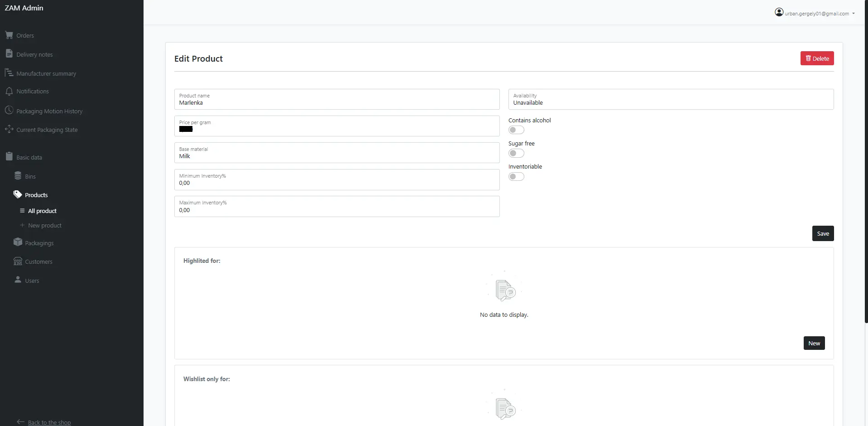Select New product submenu entry
Viewport: 868px width, 426px height.
point(45,225)
